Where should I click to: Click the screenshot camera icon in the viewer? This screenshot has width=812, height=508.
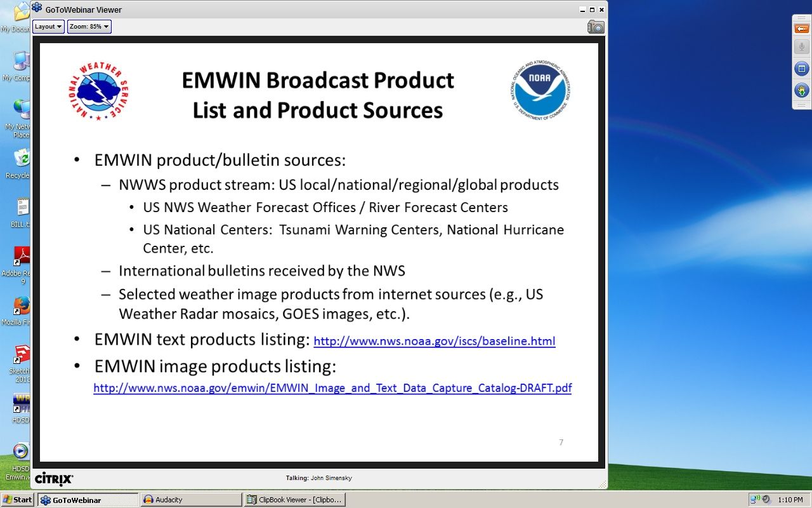[x=596, y=27]
